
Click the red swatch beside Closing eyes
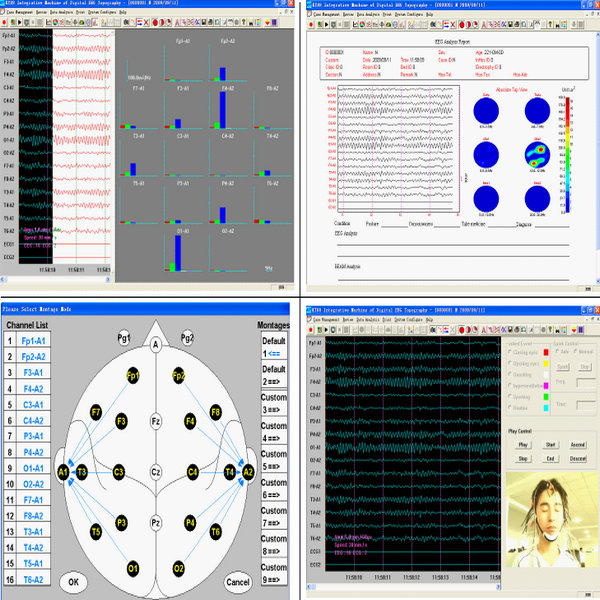click(x=544, y=354)
